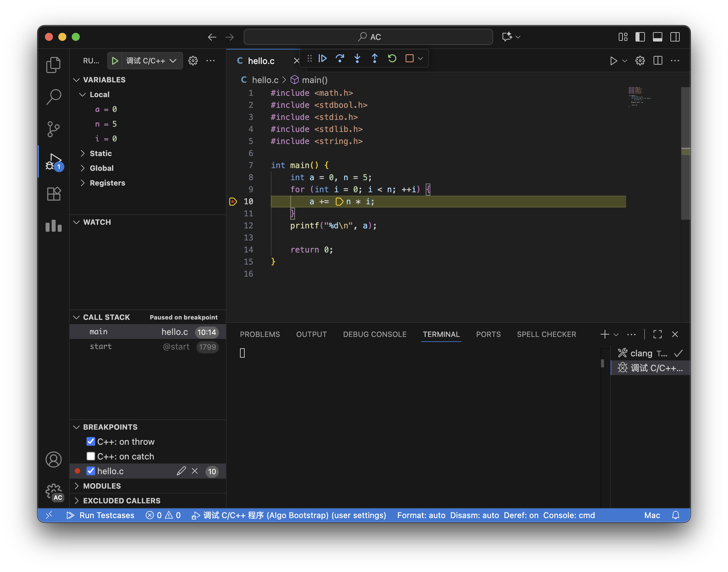This screenshot has height=572, width=728.
Task: Click the Step Into debug icon
Action: [357, 59]
